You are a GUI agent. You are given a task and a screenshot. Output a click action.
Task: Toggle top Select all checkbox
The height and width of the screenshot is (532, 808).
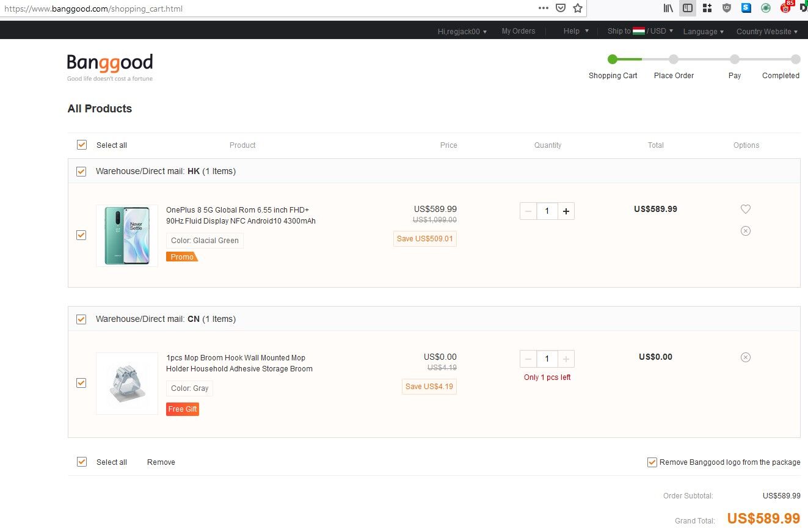pyautogui.click(x=81, y=145)
